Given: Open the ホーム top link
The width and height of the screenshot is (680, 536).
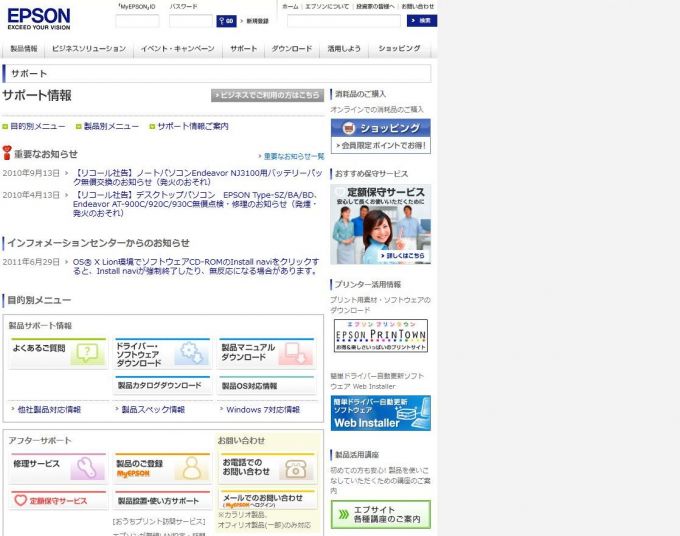Looking at the screenshot, I should coord(290,7).
